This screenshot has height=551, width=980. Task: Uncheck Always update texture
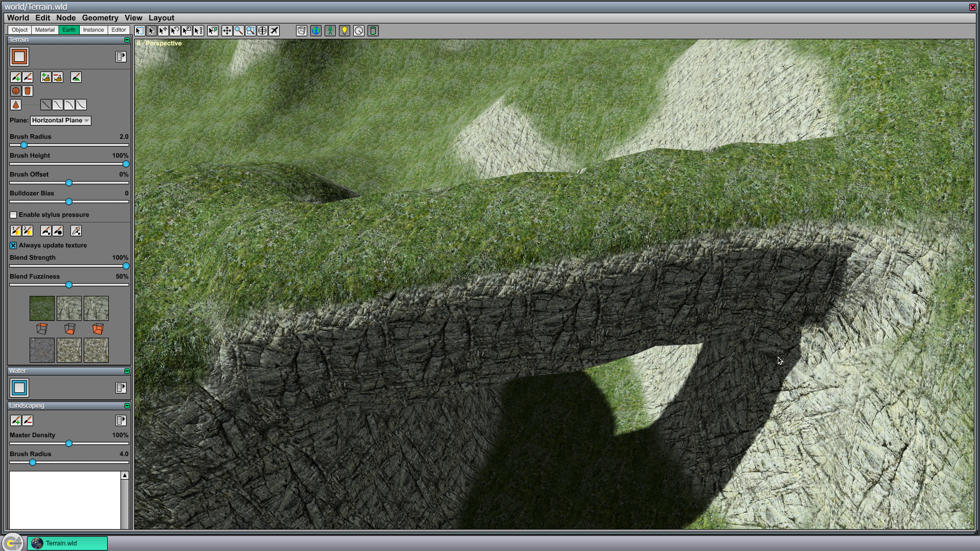coord(13,245)
